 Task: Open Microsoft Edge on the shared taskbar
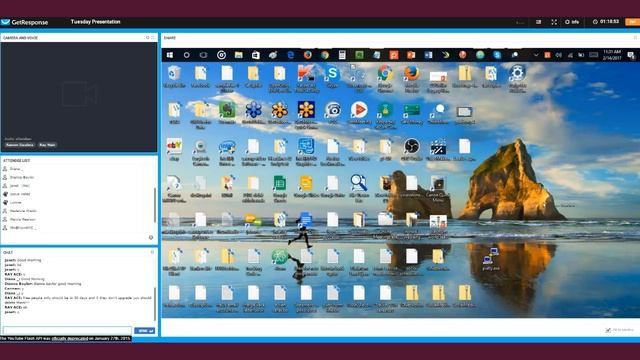[x=291, y=55]
